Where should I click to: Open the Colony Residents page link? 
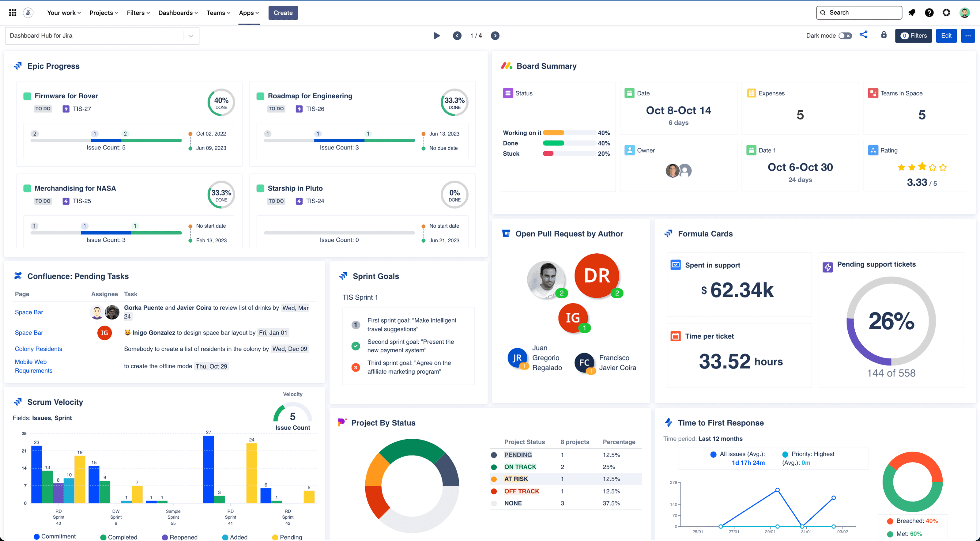click(x=38, y=349)
